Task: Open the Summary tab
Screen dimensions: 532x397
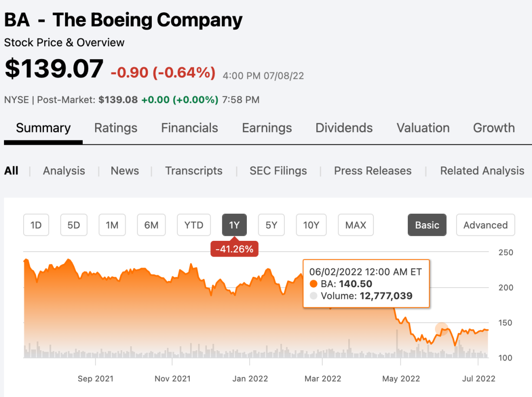Action: click(43, 128)
